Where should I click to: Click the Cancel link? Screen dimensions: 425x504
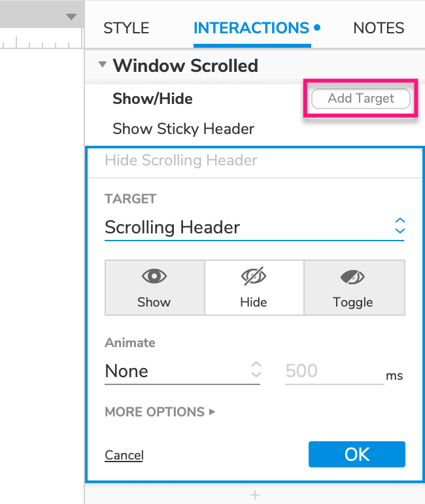[124, 455]
